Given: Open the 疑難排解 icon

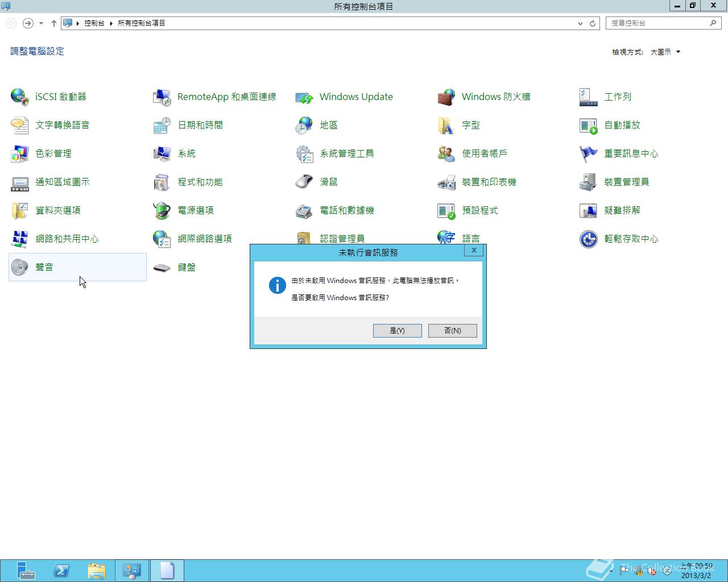Looking at the screenshot, I should click(x=589, y=210).
